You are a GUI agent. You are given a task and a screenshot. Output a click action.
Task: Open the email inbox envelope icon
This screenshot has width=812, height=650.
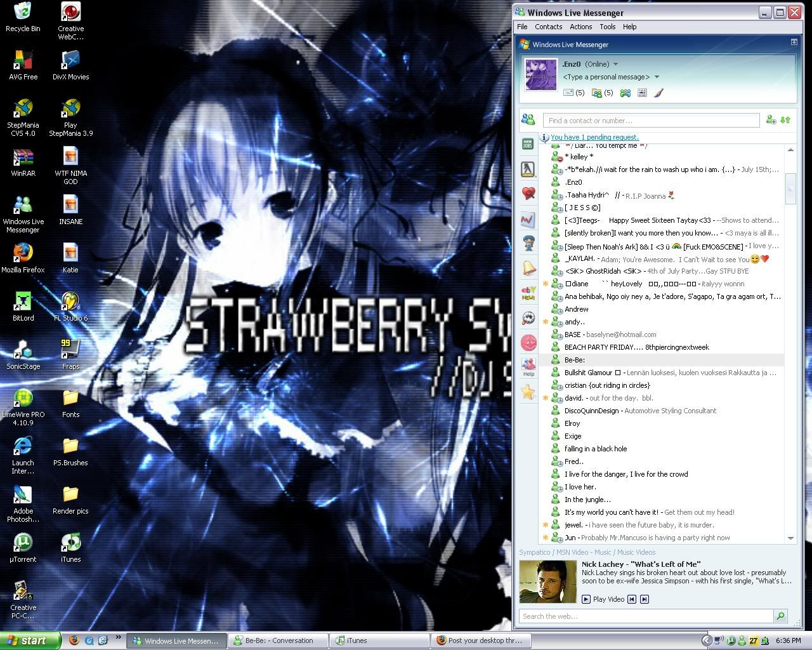pyautogui.click(x=568, y=93)
